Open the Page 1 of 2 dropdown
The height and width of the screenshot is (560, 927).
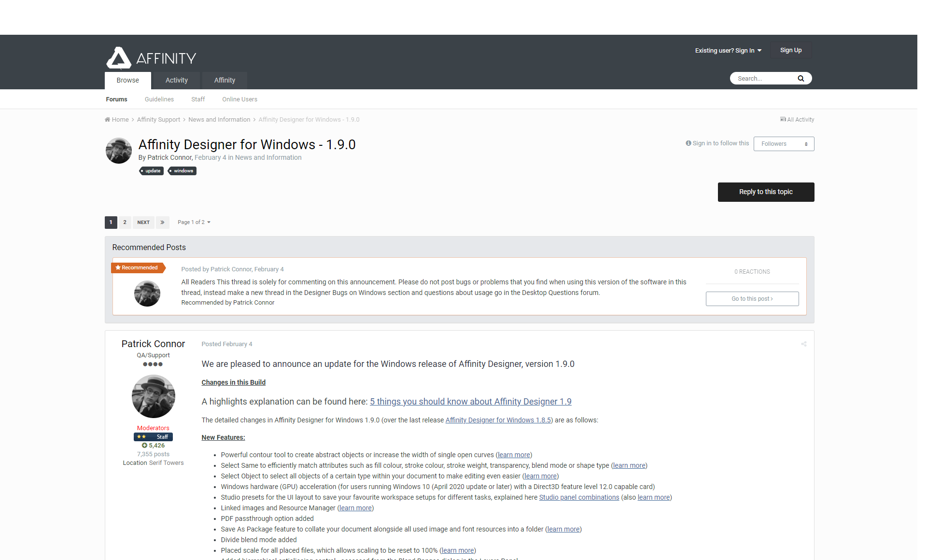[194, 223]
